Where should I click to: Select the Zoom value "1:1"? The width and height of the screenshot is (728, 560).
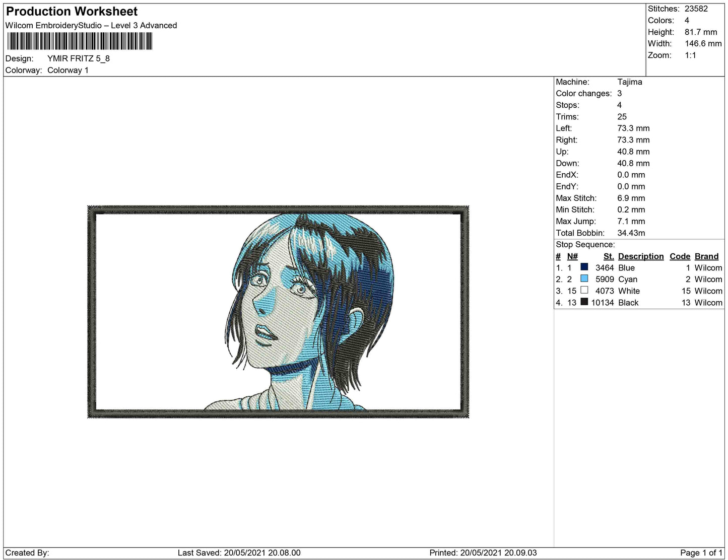[691, 55]
